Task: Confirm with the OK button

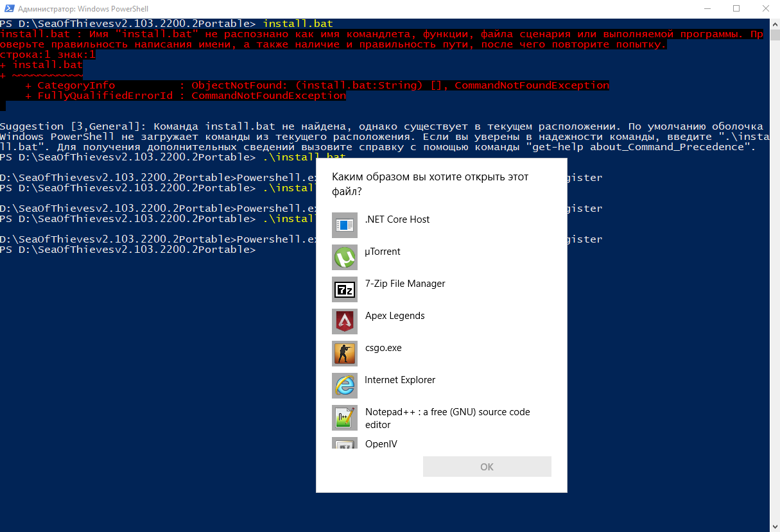Action: 487,467
